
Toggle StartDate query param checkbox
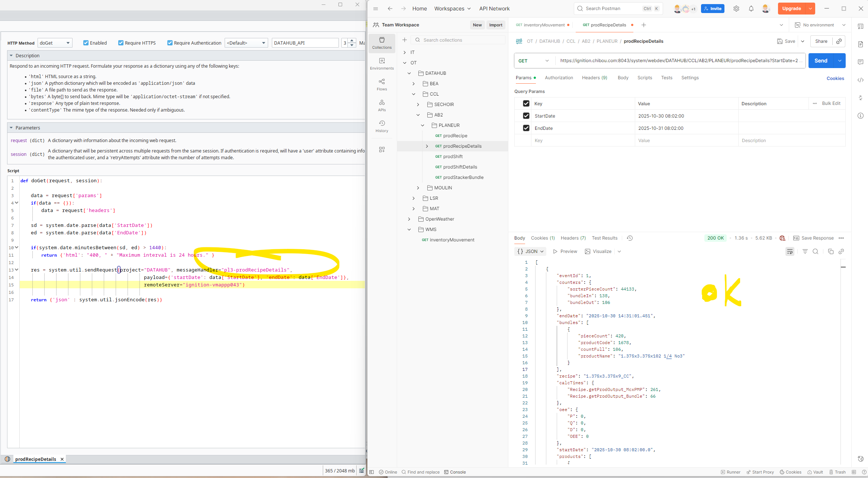coord(526,116)
